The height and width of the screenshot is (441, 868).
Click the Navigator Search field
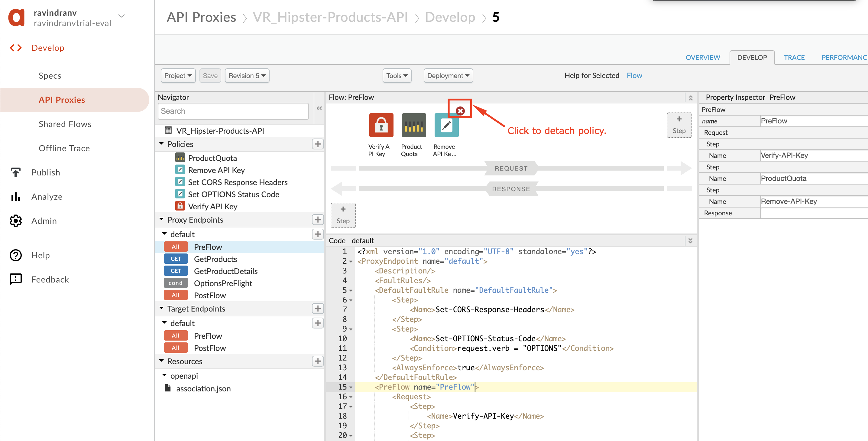233,111
